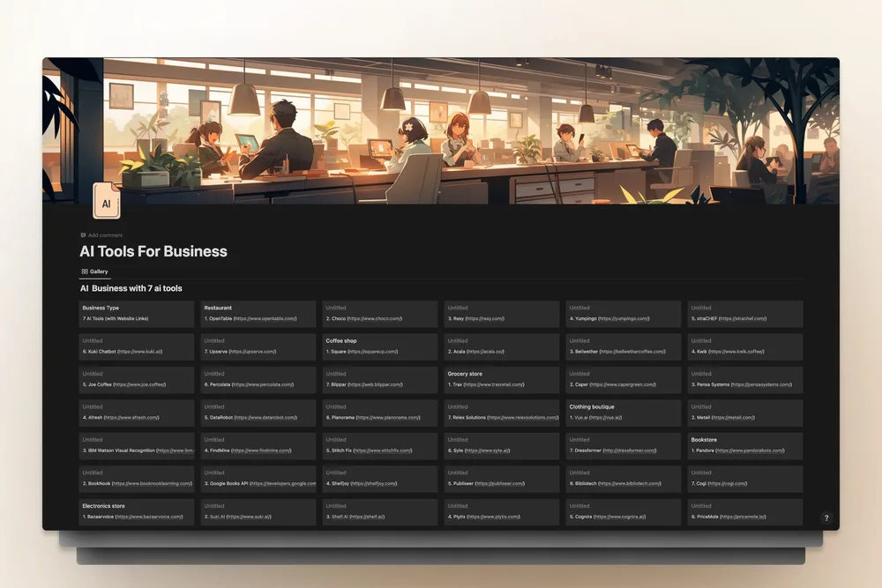
Task: Open the Electronics store Bazaarvoice card
Action: [137, 512]
